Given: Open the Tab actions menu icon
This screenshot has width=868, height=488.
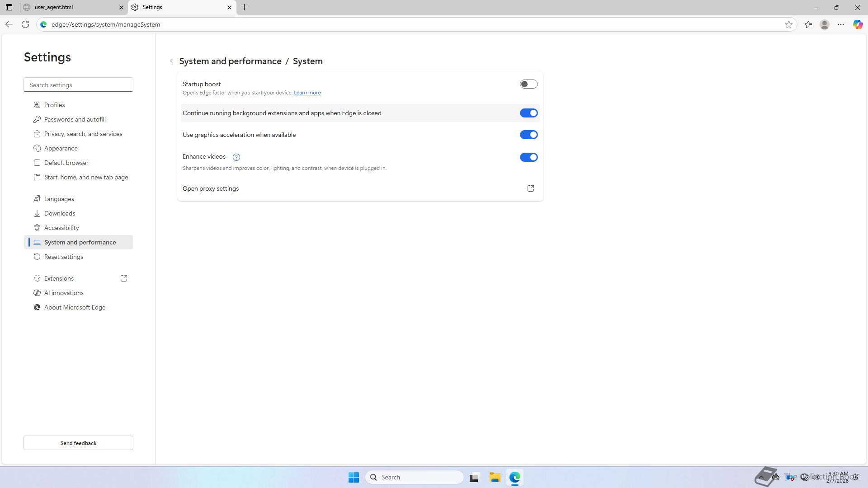Looking at the screenshot, I should pyautogui.click(x=9, y=7).
